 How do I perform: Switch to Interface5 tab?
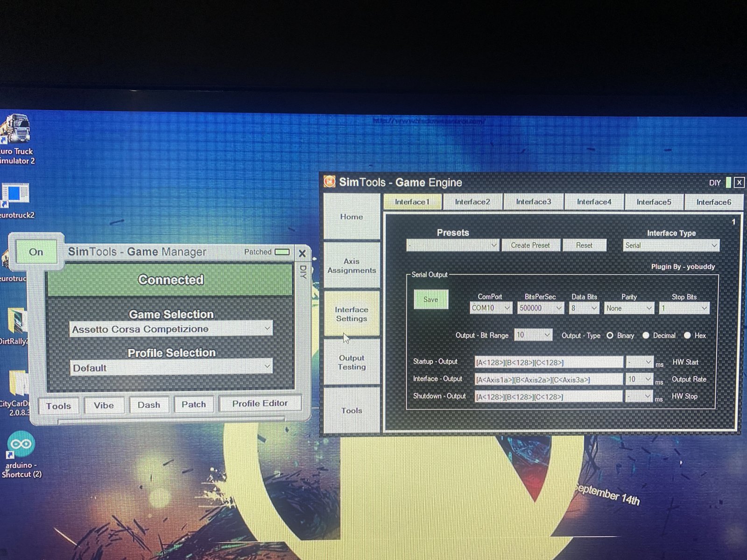654,202
